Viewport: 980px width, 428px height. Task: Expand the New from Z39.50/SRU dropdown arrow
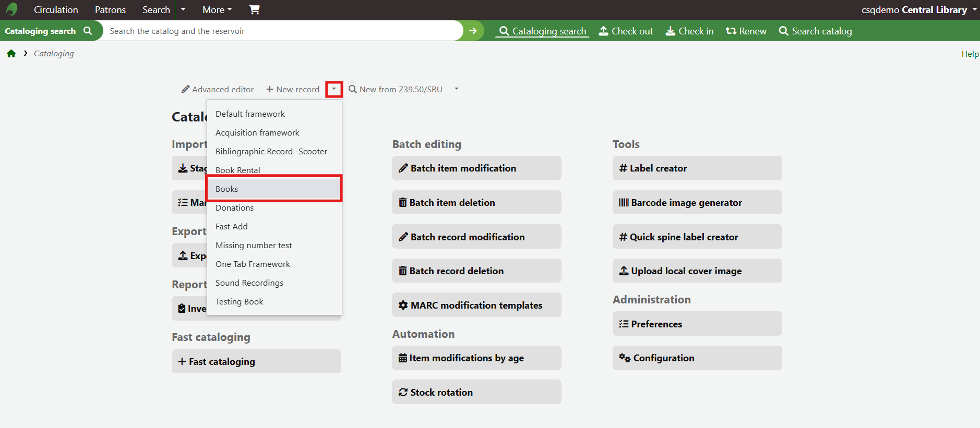pyautogui.click(x=457, y=89)
